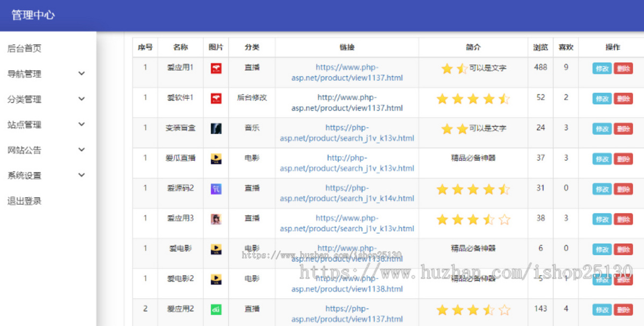This screenshot has height=326, width=644.
Task: Click the star rating in 爱软件1 row
Action: [x=473, y=99]
